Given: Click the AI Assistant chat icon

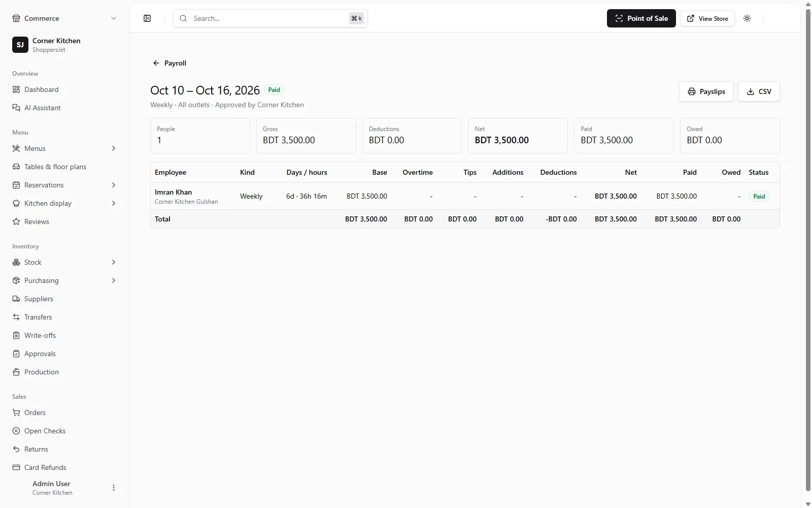Looking at the screenshot, I should (x=16, y=108).
